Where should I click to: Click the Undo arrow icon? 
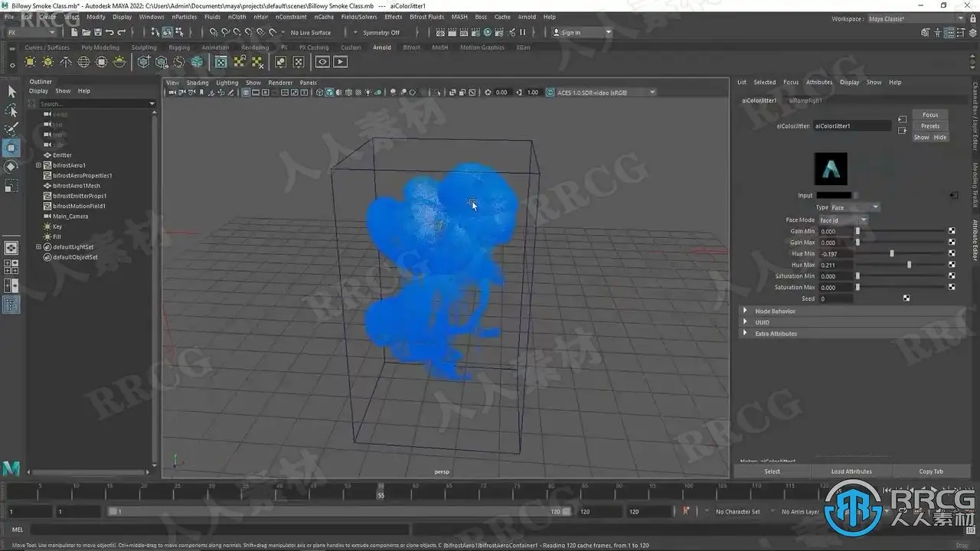109,32
